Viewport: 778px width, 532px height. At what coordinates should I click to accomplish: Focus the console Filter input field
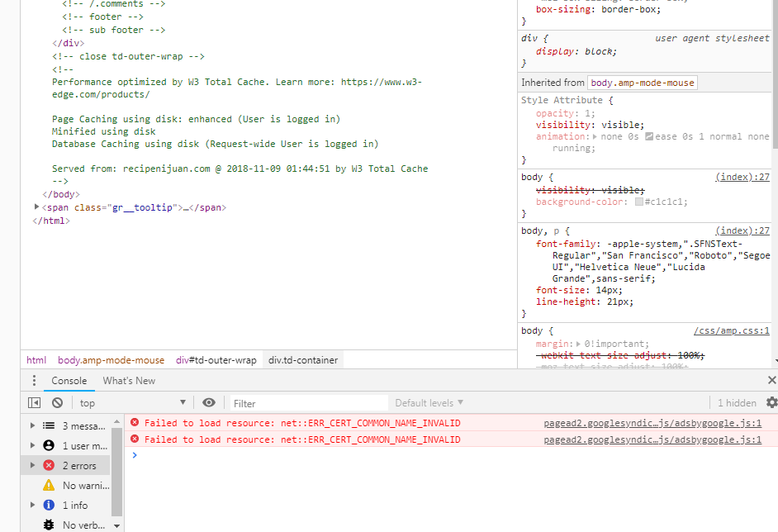(309, 403)
